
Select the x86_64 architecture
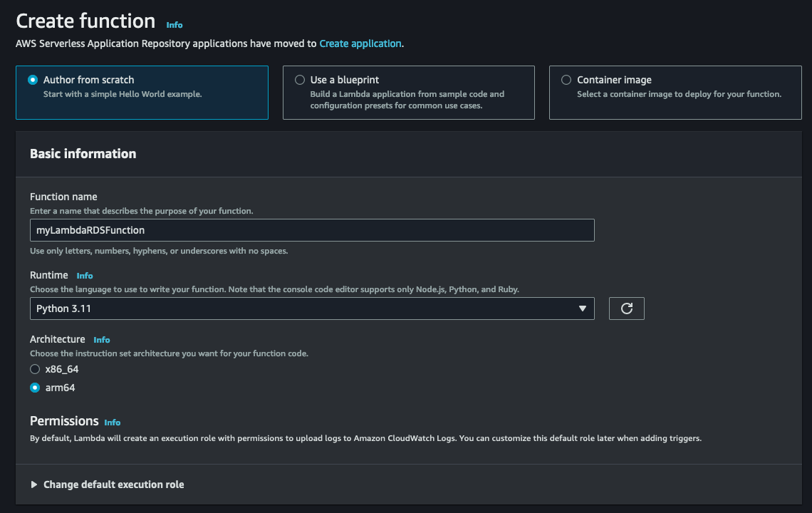[35, 369]
